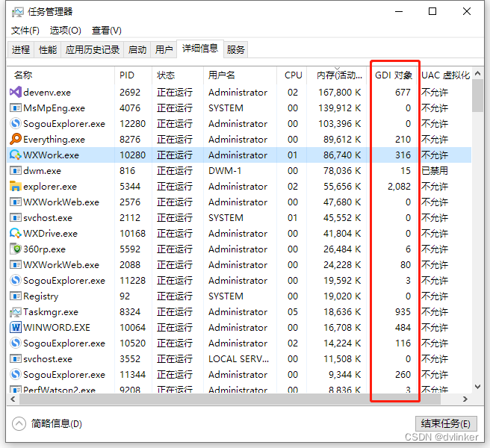This screenshot has height=448, width=490.
Task: Click the vertical scrollbar down arrow
Action: click(477, 387)
